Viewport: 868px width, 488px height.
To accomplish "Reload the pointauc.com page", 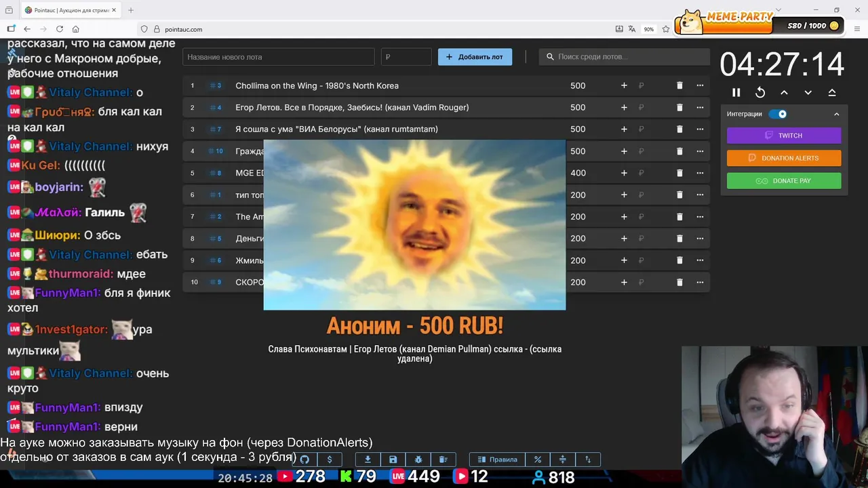I will 60,29.
